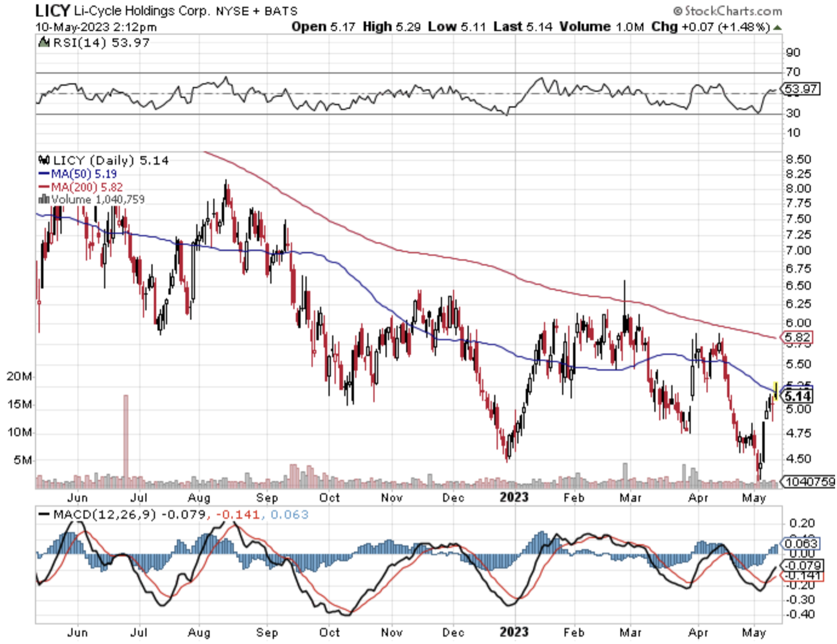Click the Volume 1,040,759 legend text
This screenshot has height=644, width=837.
click(x=98, y=199)
